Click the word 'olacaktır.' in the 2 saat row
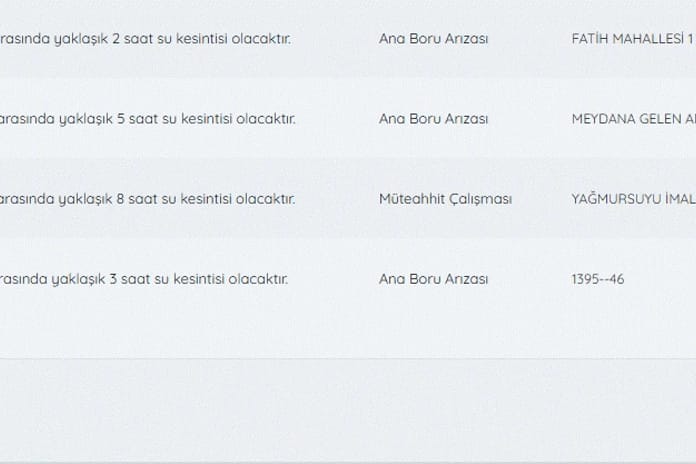Image resolution: width=696 pixels, height=464 pixels. tap(261, 39)
